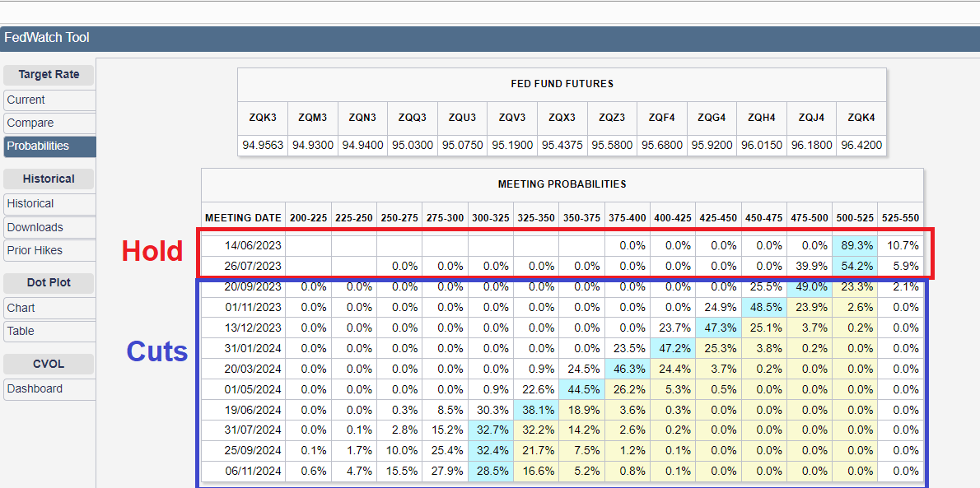The height and width of the screenshot is (488, 980).
Task: Click the ZQU3 futures column header
Action: point(463,118)
